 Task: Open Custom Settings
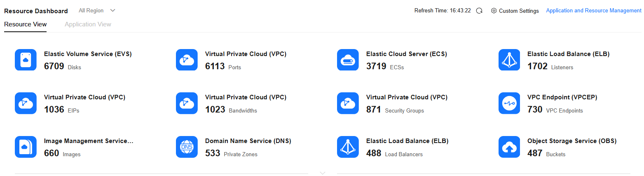515,11
